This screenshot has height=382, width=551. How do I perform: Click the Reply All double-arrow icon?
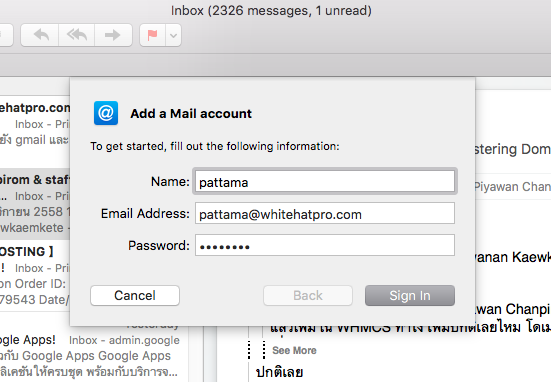click(x=77, y=35)
